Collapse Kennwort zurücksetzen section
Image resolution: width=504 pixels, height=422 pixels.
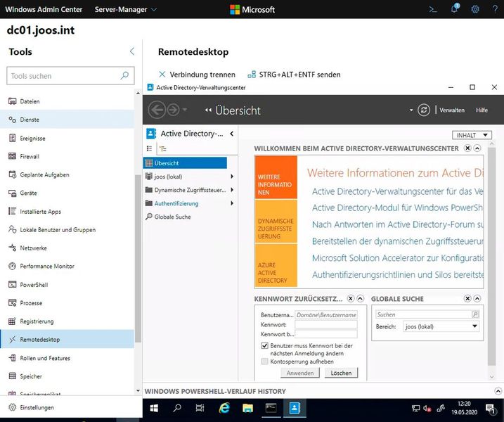point(361,299)
